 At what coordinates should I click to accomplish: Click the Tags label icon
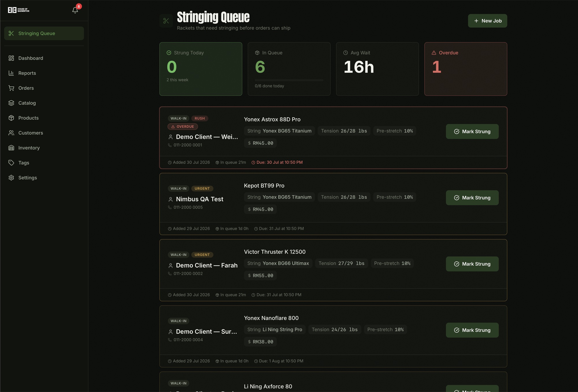(x=11, y=163)
